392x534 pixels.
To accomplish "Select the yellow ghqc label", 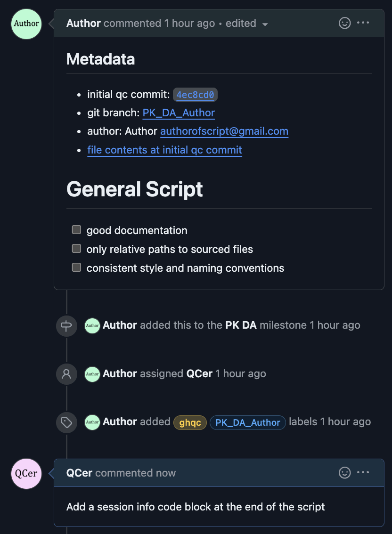I will tap(190, 423).
